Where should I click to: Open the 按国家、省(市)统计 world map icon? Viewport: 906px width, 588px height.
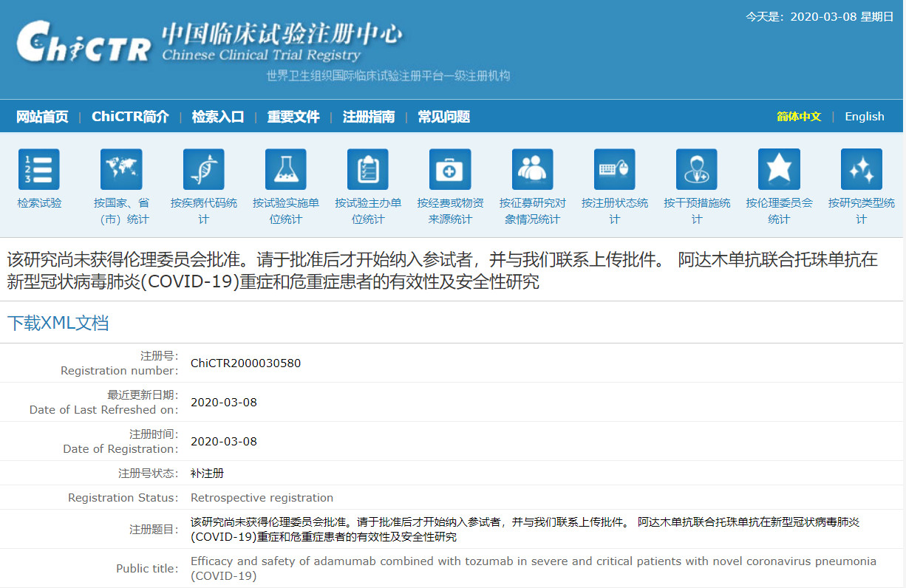121,169
